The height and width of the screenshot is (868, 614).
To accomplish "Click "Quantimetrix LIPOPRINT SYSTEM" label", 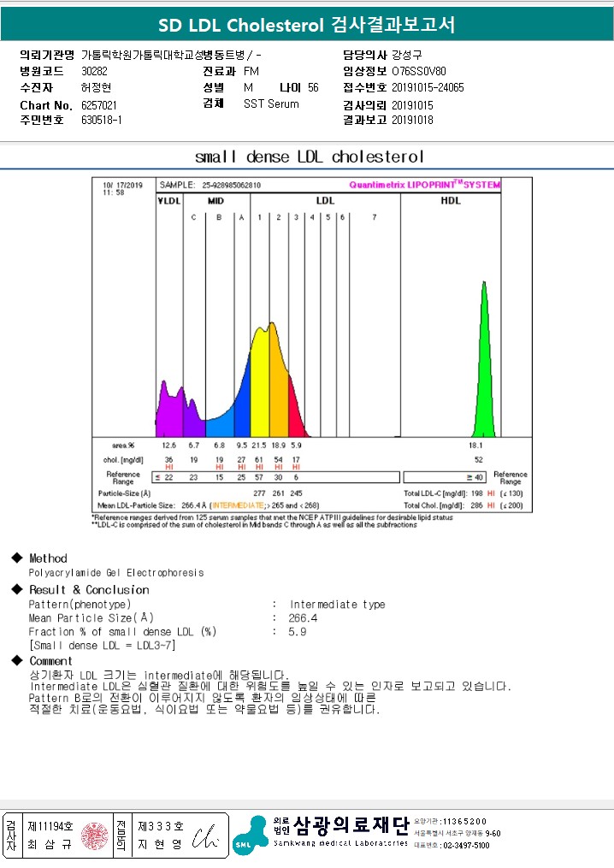I will tap(425, 185).
